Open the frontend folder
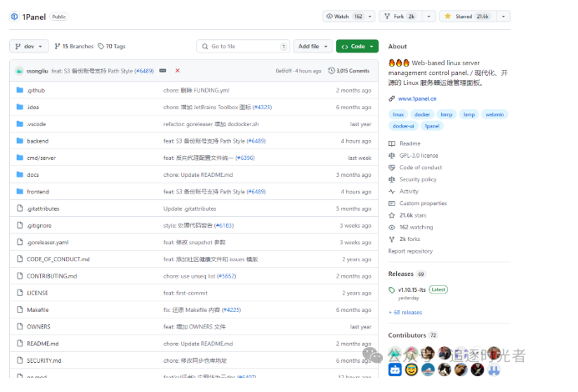The image size is (578, 392). click(38, 192)
